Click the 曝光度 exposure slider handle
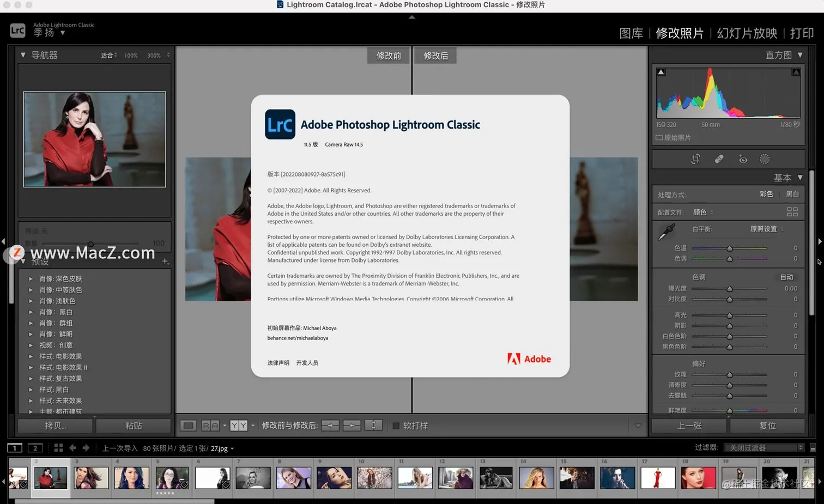Screen dimensions: 824x504 click(x=730, y=289)
